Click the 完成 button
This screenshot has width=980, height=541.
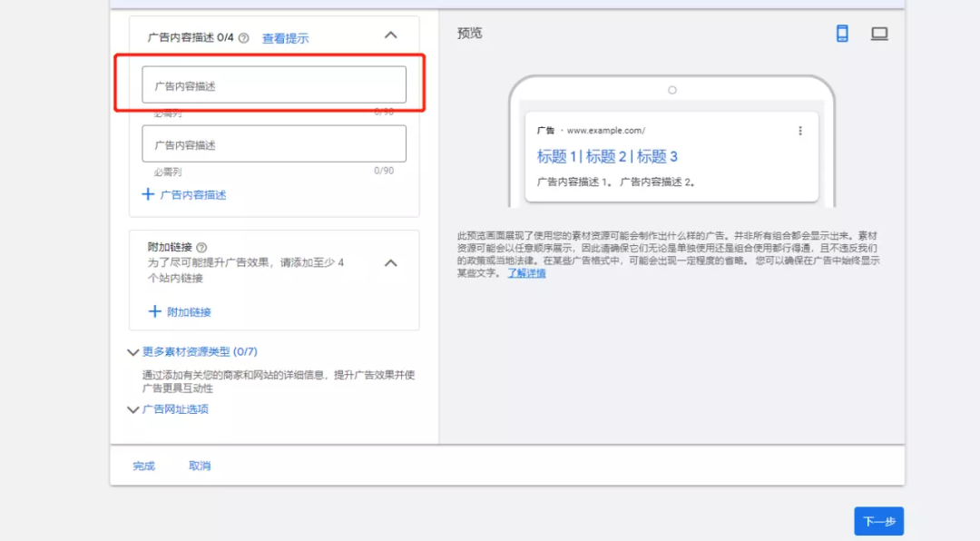(142, 465)
